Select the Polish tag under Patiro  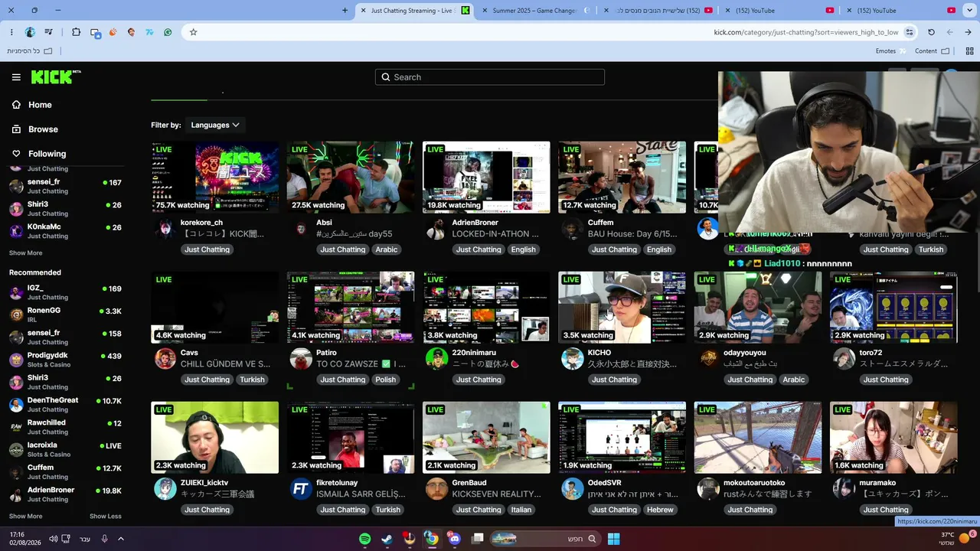[x=386, y=380]
